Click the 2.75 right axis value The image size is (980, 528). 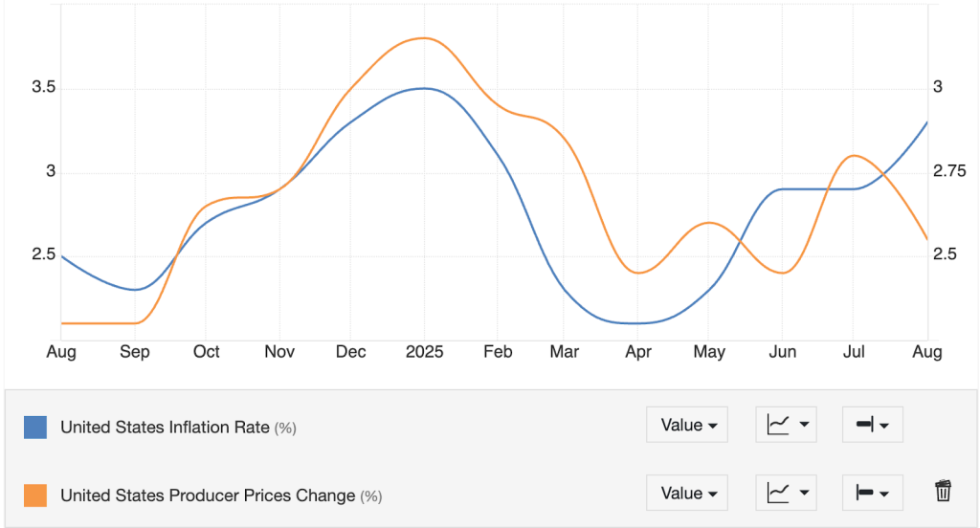pos(949,171)
